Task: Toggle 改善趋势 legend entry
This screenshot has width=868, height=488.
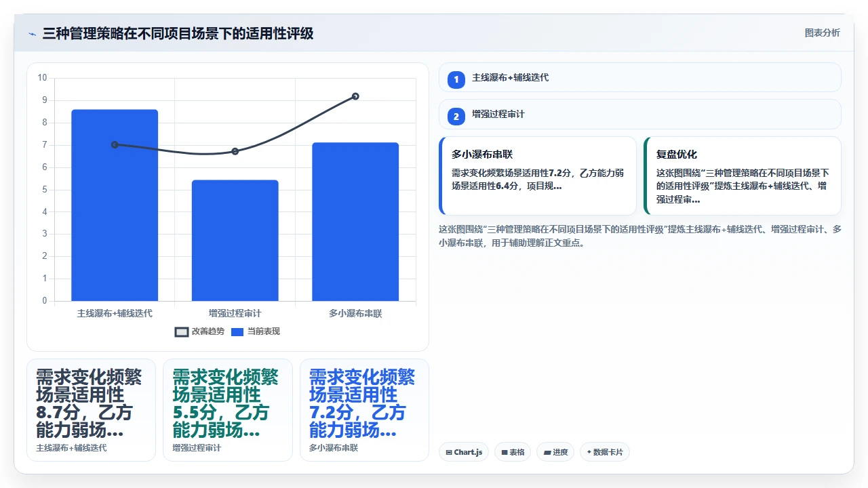Action: tap(199, 331)
